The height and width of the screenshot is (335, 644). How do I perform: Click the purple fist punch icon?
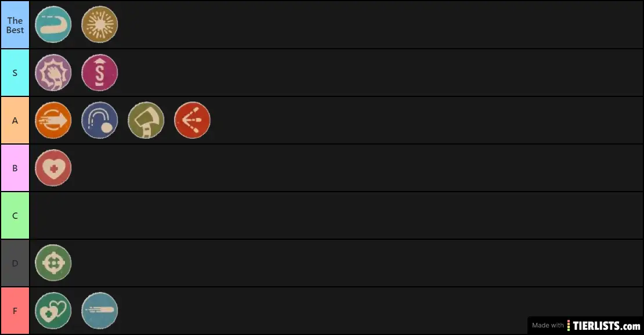(x=53, y=73)
